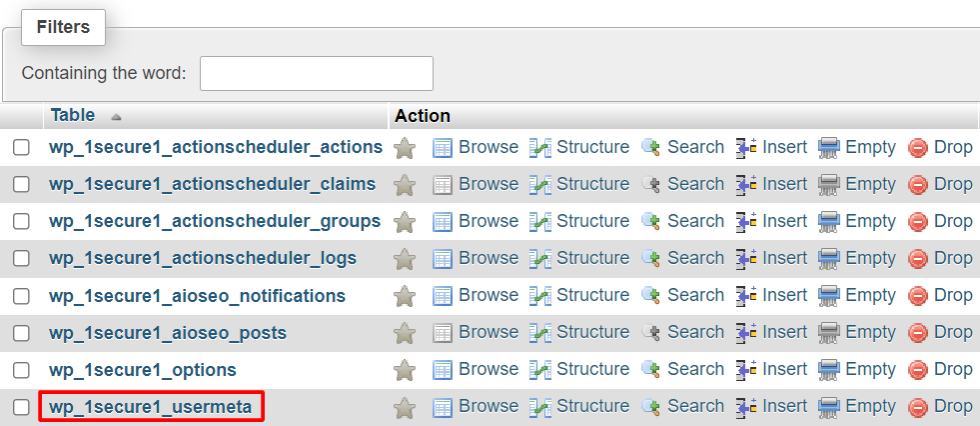The width and height of the screenshot is (980, 426).
Task: Tick checkbox beside wp_1secure1_usermeta
Action: [21, 407]
